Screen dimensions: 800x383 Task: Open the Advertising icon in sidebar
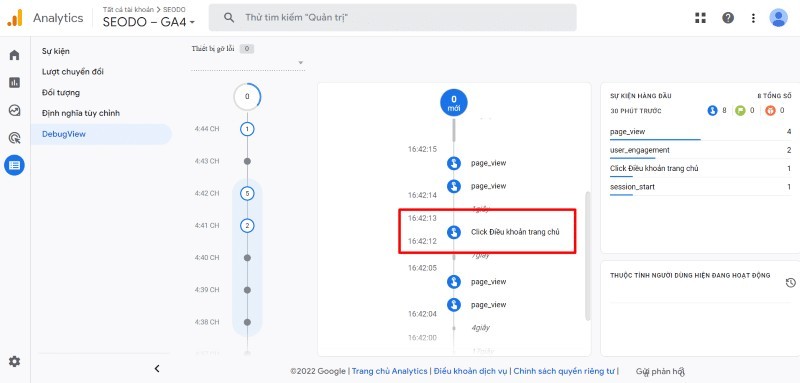point(14,138)
